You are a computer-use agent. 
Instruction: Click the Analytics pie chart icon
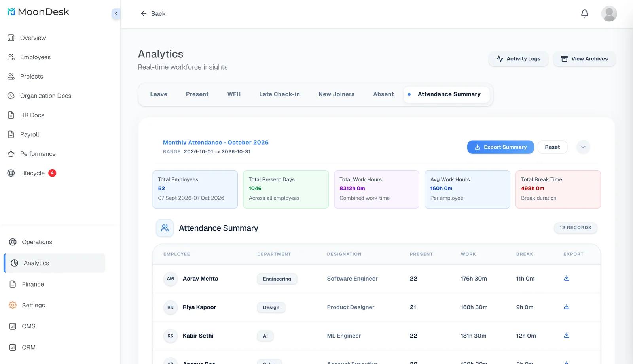(15, 263)
